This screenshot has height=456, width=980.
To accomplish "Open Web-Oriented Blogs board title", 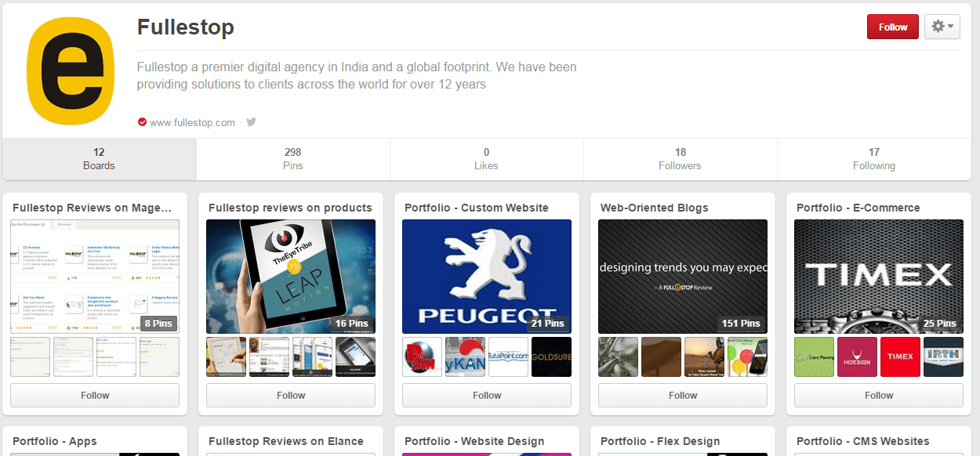I will pyautogui.click(x=654, y=208).
